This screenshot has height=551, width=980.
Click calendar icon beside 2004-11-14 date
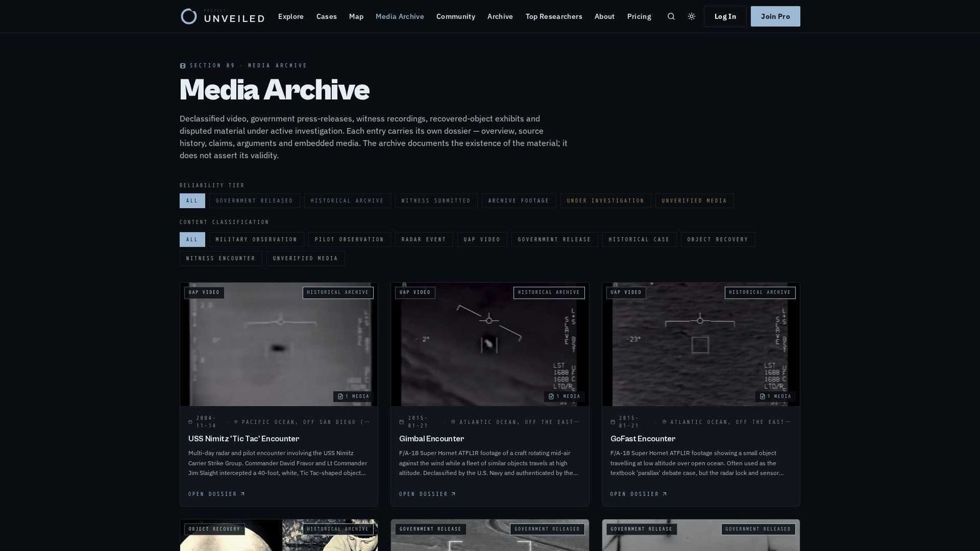(191, 422)
